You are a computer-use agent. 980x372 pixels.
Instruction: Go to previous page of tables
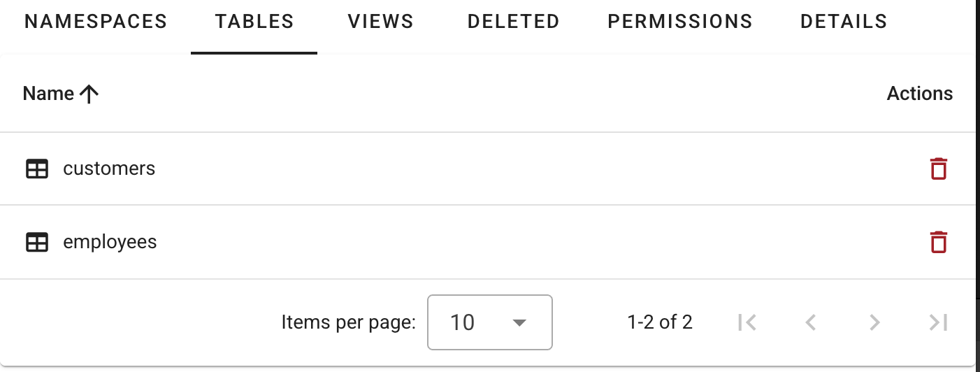(x=810, y=322)
